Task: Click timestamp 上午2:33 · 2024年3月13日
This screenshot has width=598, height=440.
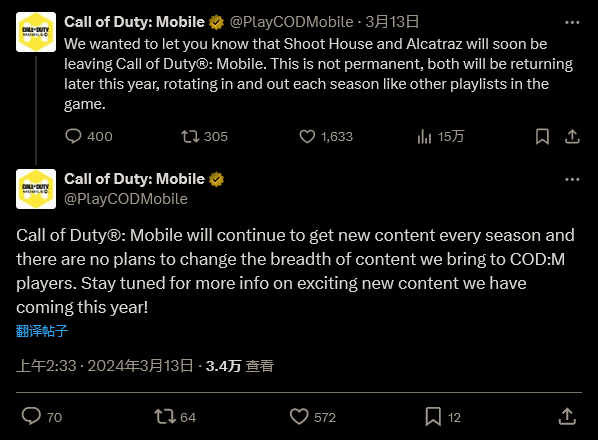Action: 104,366
